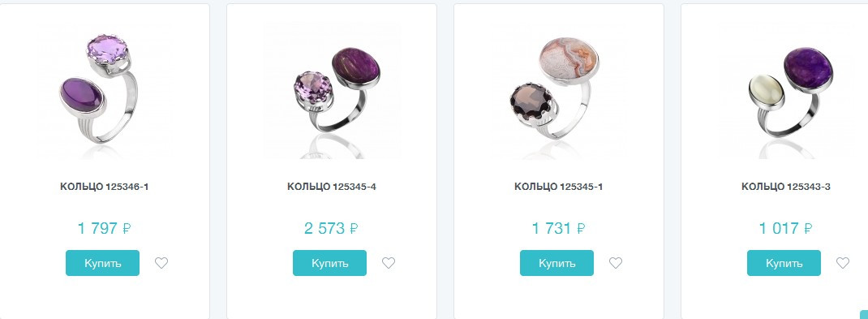Add ring 125346-1 to favorites with heart

tap(161, 263)
